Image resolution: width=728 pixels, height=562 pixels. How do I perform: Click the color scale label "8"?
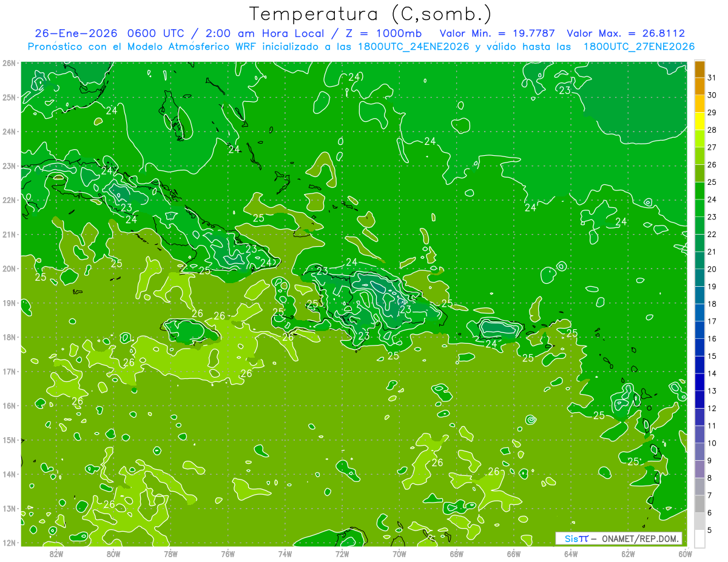tap(710, 478)
